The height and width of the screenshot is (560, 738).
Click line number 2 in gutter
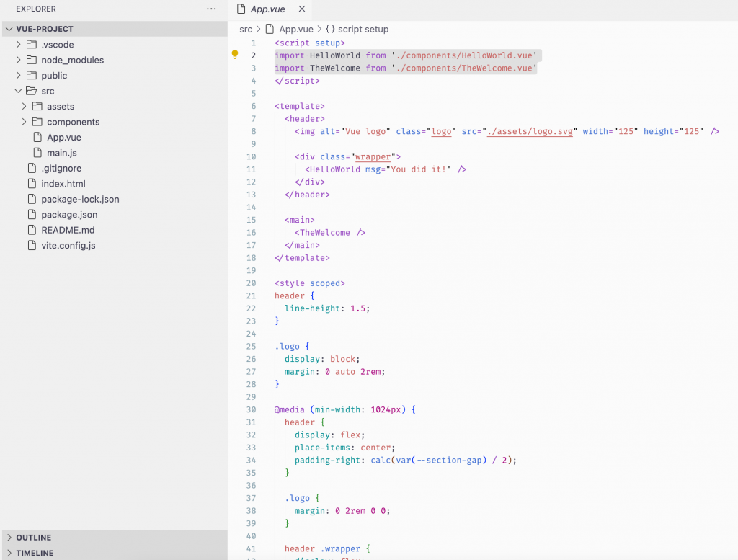tap(253, 55)
